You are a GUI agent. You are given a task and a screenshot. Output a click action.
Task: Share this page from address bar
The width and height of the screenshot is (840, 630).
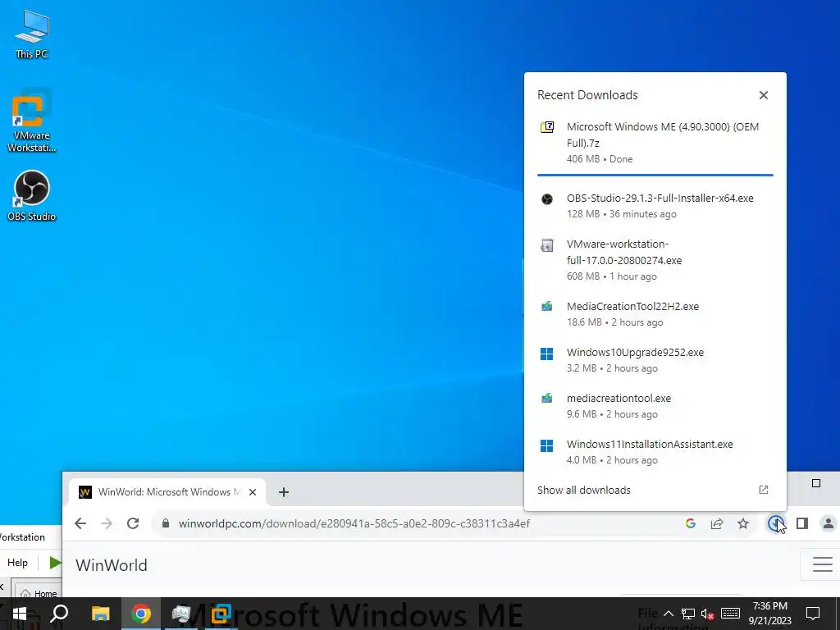click(717, 523)
